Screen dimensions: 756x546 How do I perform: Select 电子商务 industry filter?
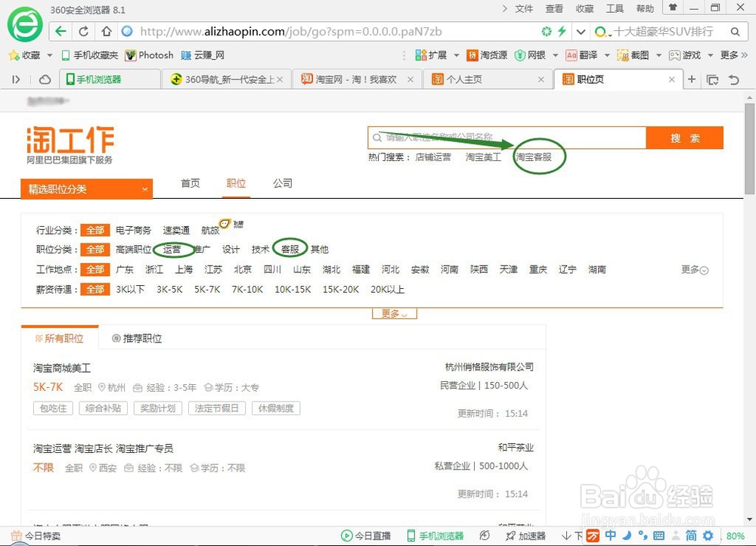point(134,230)
